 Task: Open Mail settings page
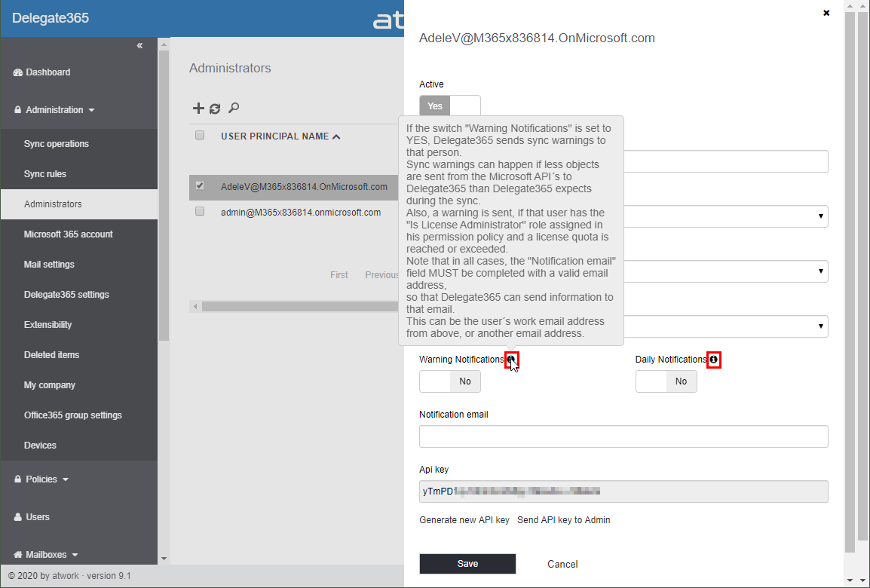tap(79, 265)
